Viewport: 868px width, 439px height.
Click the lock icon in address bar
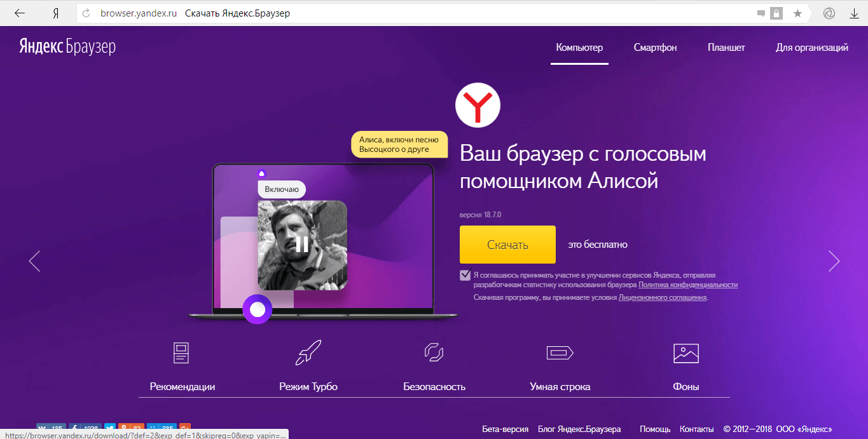[776, 13]
